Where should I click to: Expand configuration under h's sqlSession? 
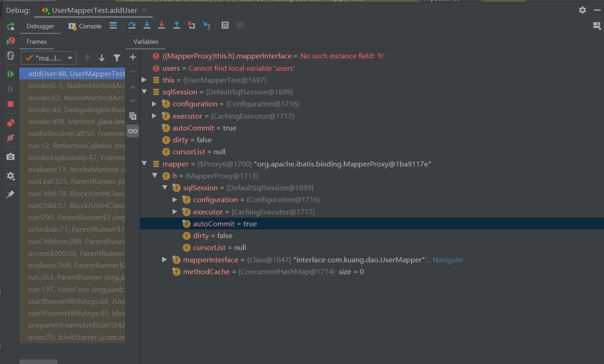(175, 200)
